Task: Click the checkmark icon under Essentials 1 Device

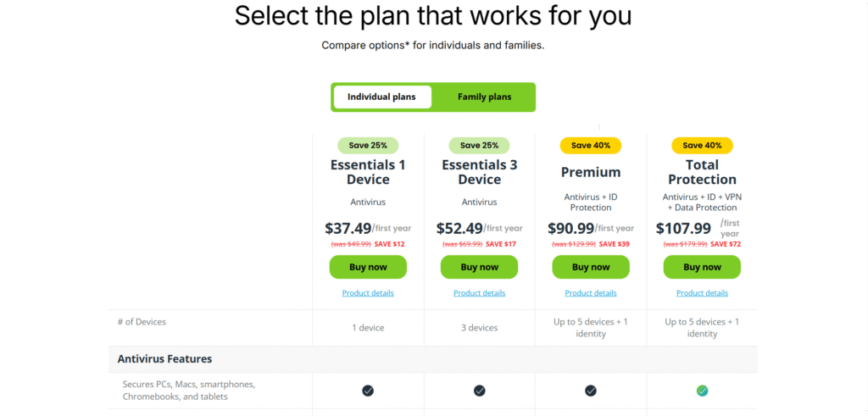Action: click(x=368, y=391)
